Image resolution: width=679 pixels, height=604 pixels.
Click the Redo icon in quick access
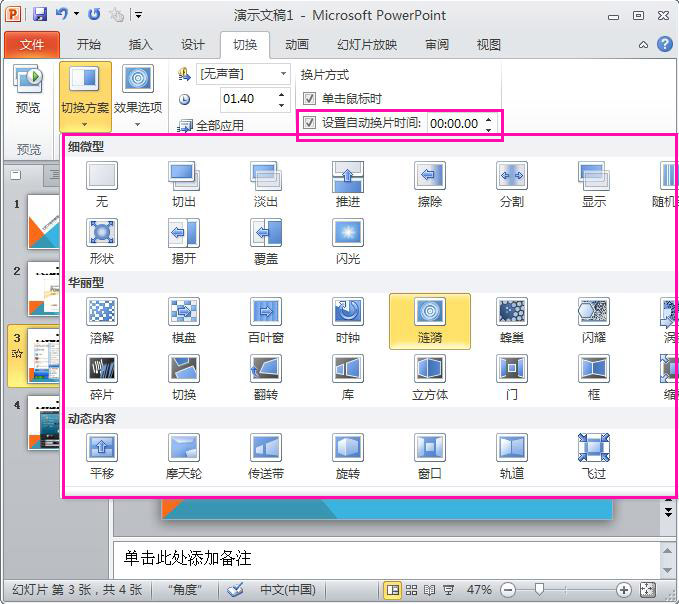pos(94,14)
